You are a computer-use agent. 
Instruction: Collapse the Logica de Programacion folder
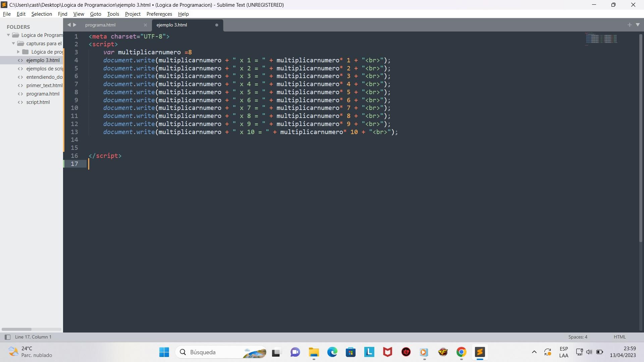pos(8,35)
